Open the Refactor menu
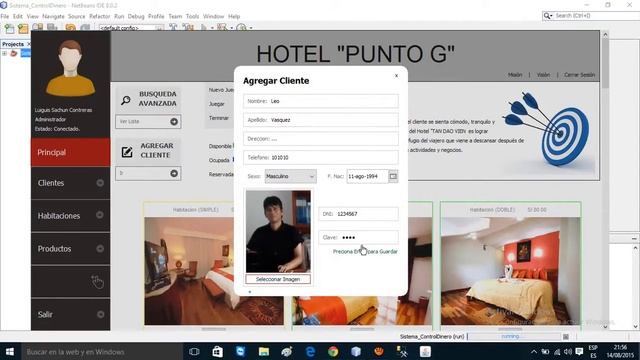The width and height of the screenshot is (640, 360). (100, 16)
